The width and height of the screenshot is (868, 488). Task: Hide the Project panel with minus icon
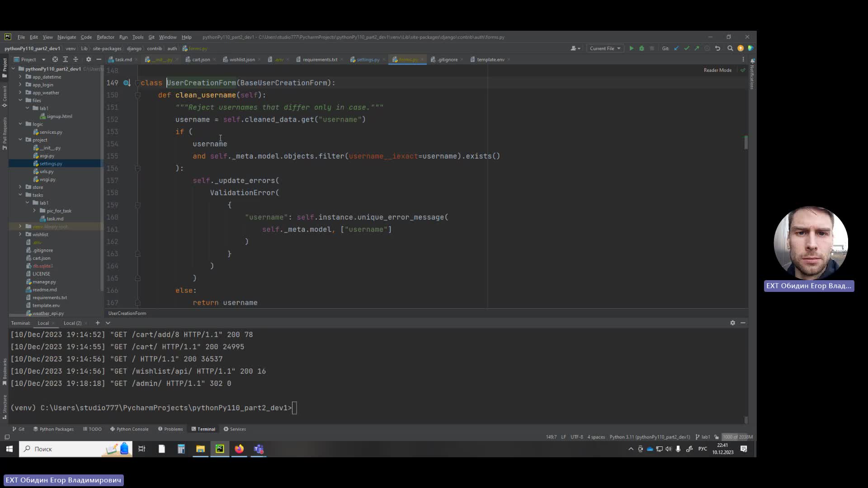tap(99, 59)
